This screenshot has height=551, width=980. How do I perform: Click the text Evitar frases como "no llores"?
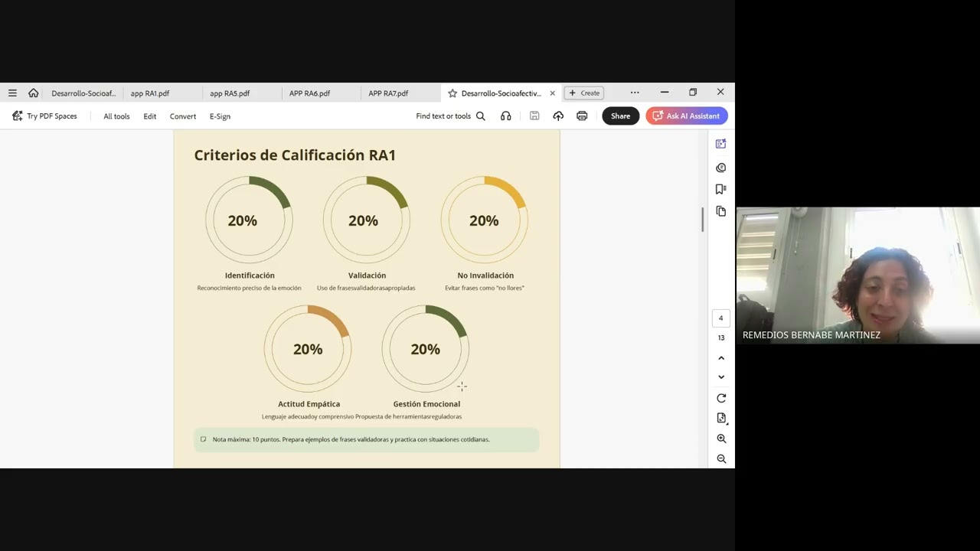[485, 288]
